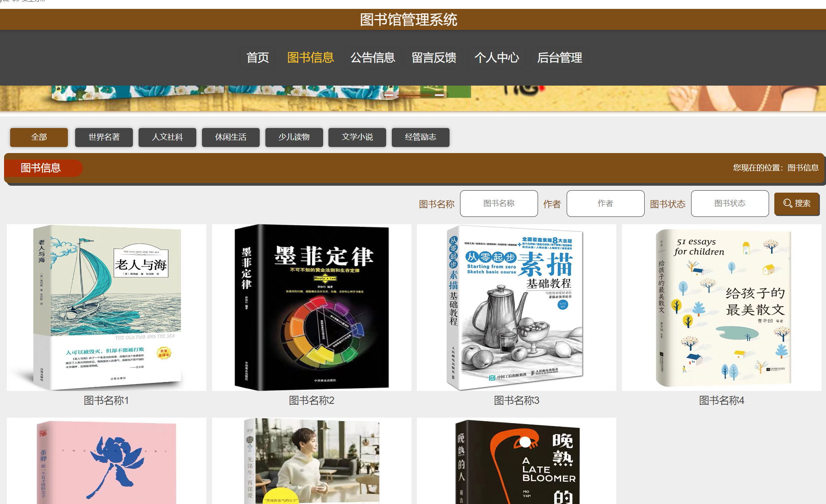Open the 图书状态 dropdown selector

coord(729,204)
